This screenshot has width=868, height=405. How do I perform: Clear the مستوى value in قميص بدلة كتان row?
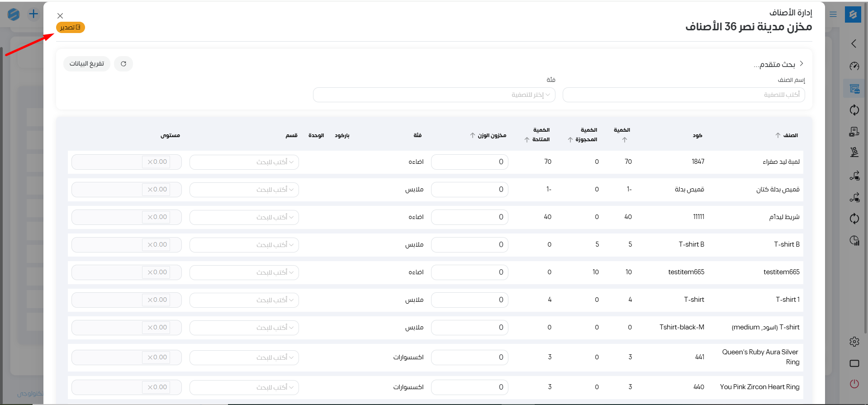point(150,190)
